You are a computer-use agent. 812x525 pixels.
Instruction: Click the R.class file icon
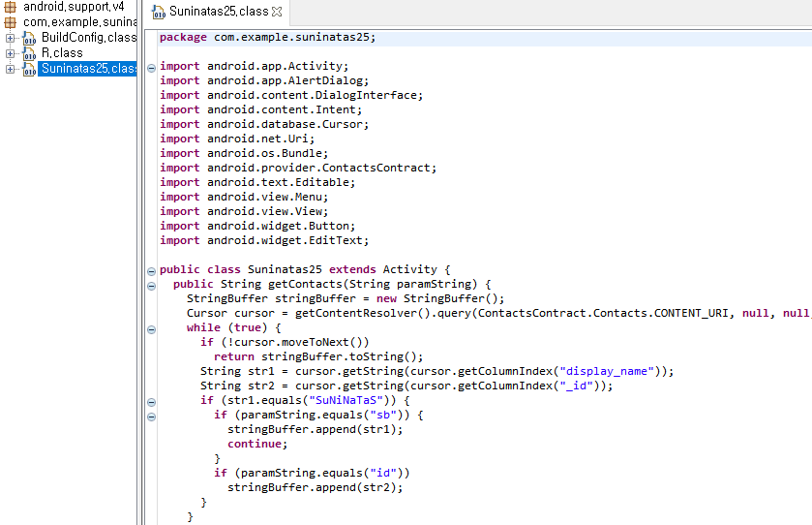[29, 54]
